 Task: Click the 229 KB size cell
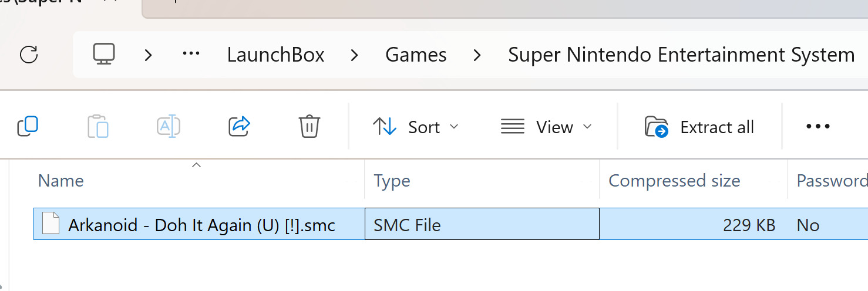[693, 224]
